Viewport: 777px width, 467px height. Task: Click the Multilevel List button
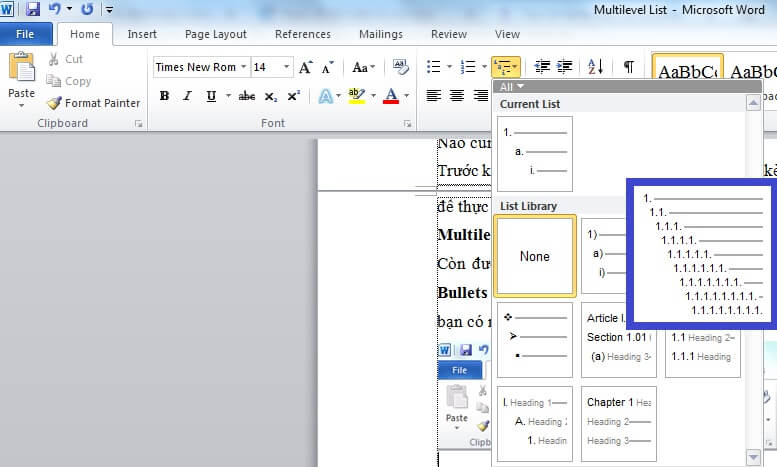click(505, 66)
